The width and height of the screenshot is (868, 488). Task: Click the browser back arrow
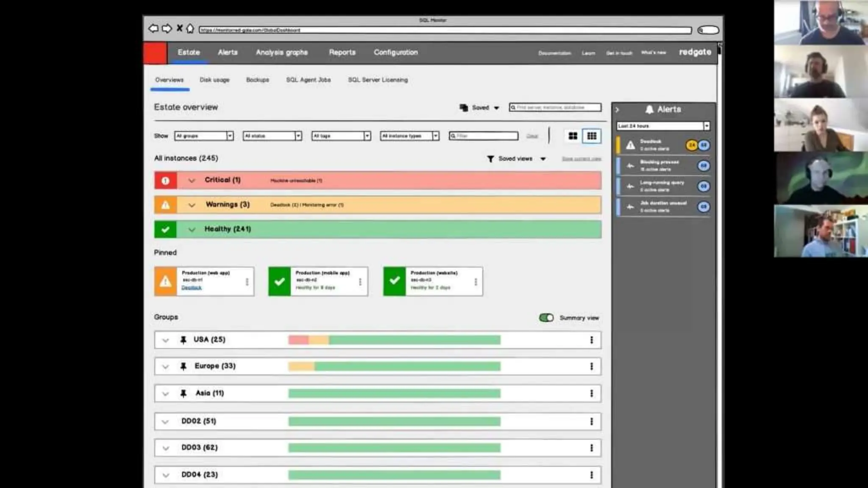point(153,28)
